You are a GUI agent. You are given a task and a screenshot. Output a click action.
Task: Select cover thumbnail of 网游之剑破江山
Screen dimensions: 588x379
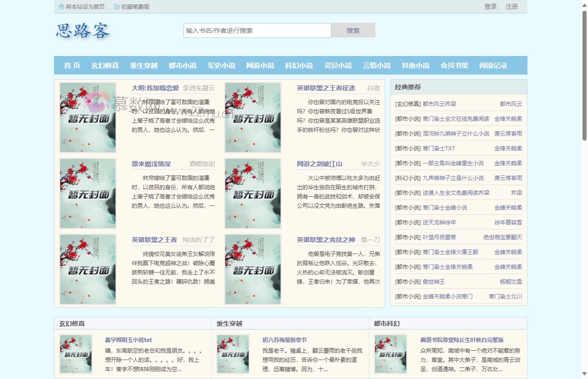coord(253,193)
